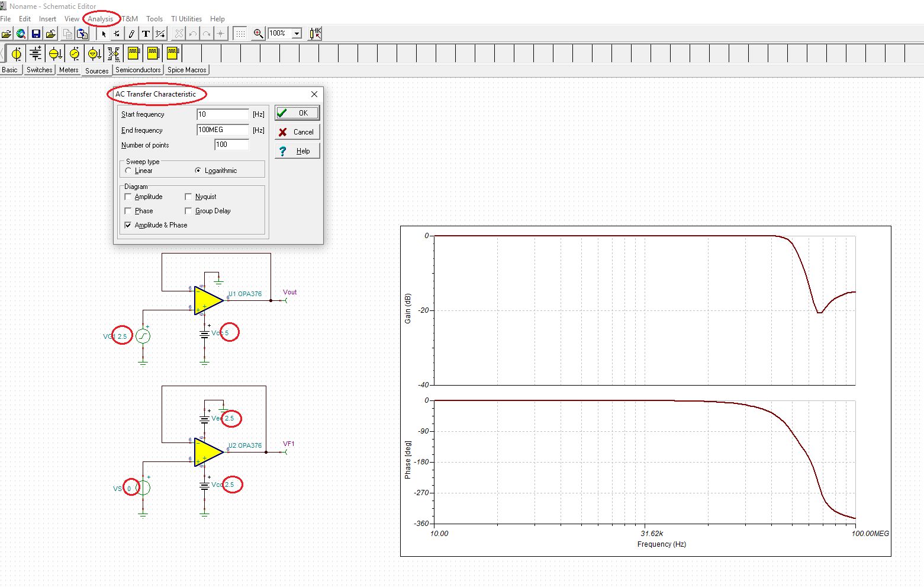Open the File menu
This screenshot has width=924, height=587.
tap(6, 19)
